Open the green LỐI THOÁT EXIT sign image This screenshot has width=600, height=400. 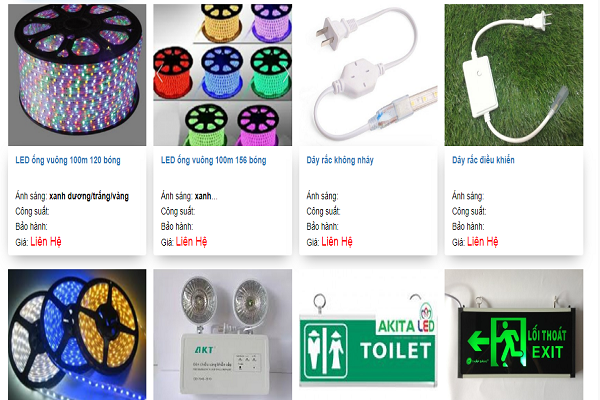click(x=514, y=335)
